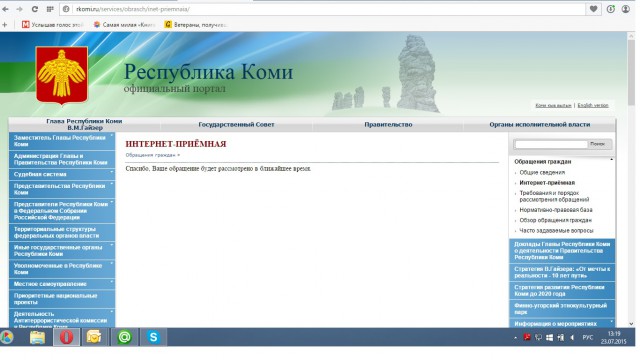Image resolution: width=640 pixels, height=360 pixels.
Task: Expand 'Заместители Главы Республики Коми' sidebar item
Action: click(62, 141)
